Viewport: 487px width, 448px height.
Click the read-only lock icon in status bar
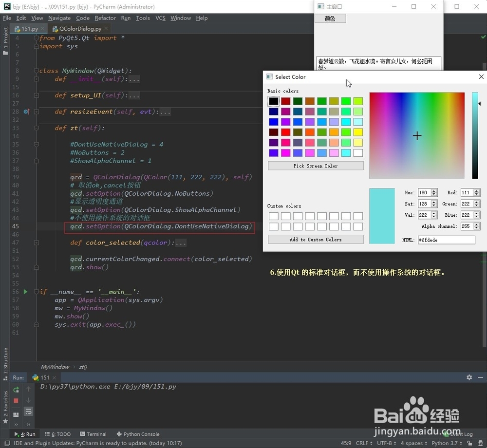(x=469, y=443)
